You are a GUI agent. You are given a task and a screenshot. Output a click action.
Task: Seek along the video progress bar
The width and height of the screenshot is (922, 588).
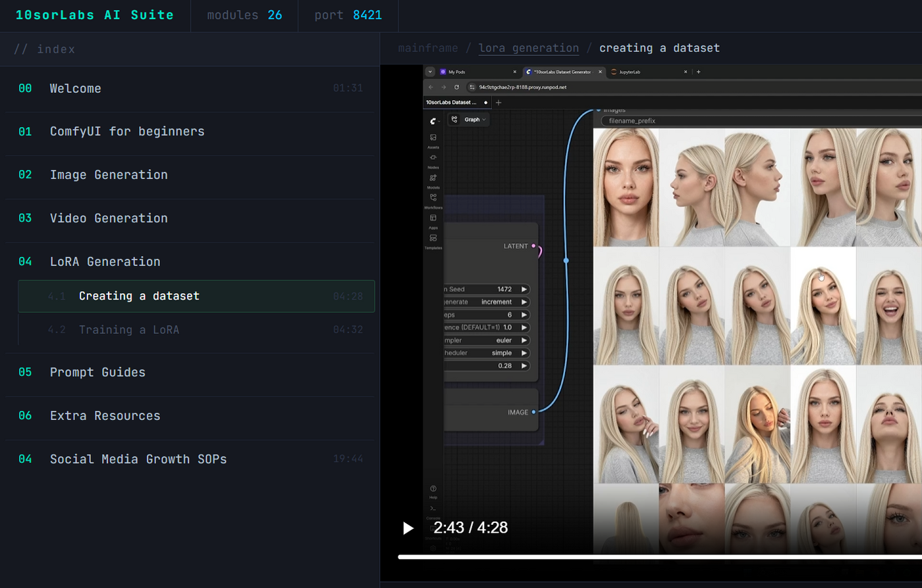point(660,557)
